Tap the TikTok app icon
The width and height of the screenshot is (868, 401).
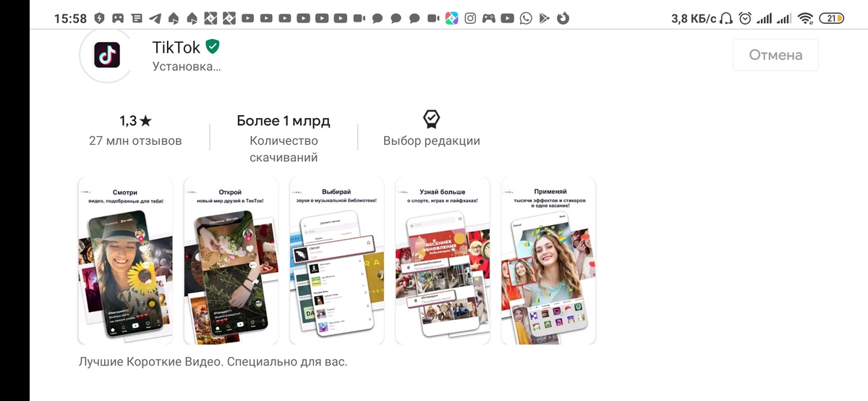coord(107,55)
